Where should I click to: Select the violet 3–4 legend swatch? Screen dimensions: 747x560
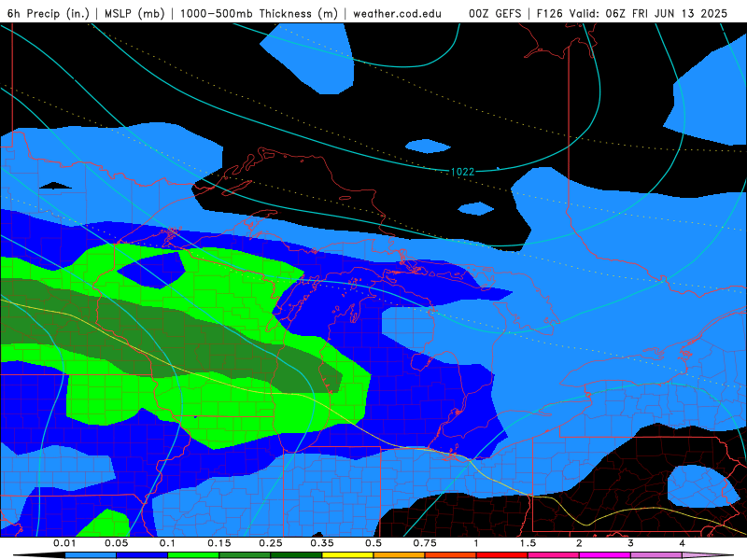pos(656,555)
